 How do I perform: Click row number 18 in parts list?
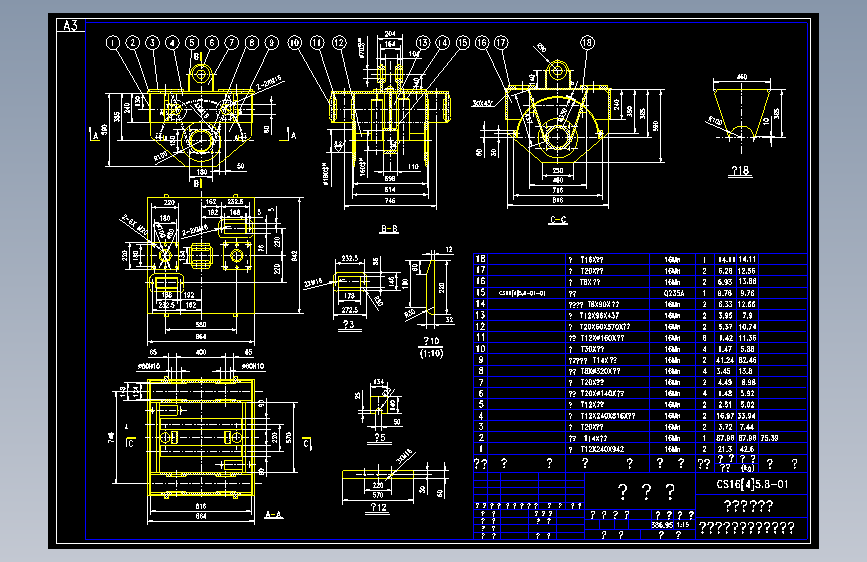tap(480, 259)
